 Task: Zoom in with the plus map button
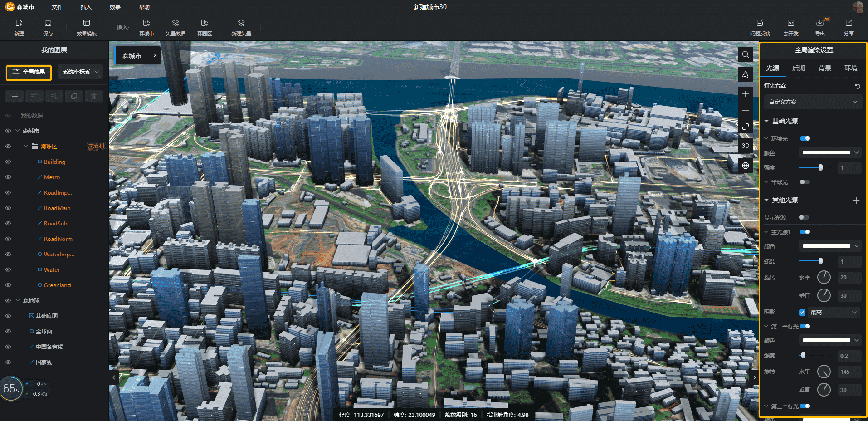(745, 94)
